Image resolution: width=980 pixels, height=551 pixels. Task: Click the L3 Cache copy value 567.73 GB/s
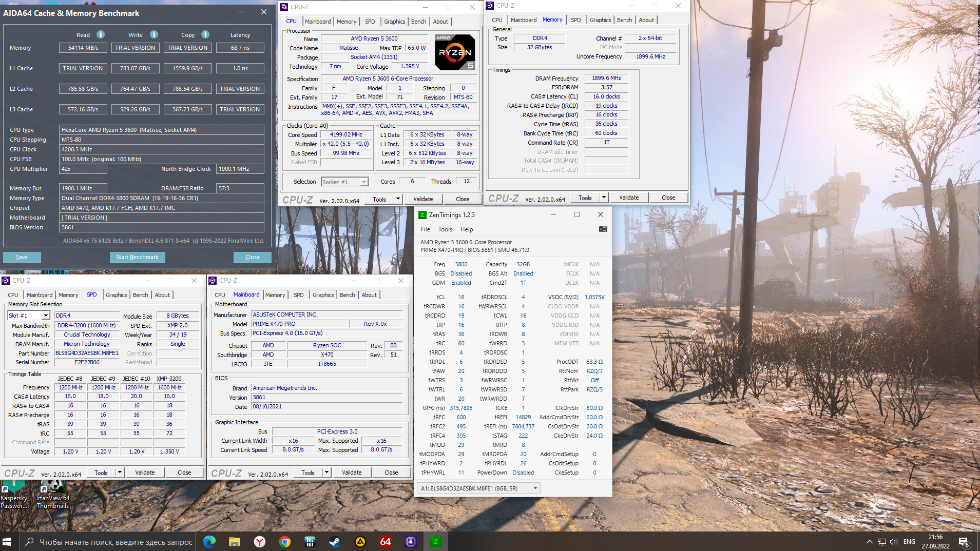[x=187, y=109]
